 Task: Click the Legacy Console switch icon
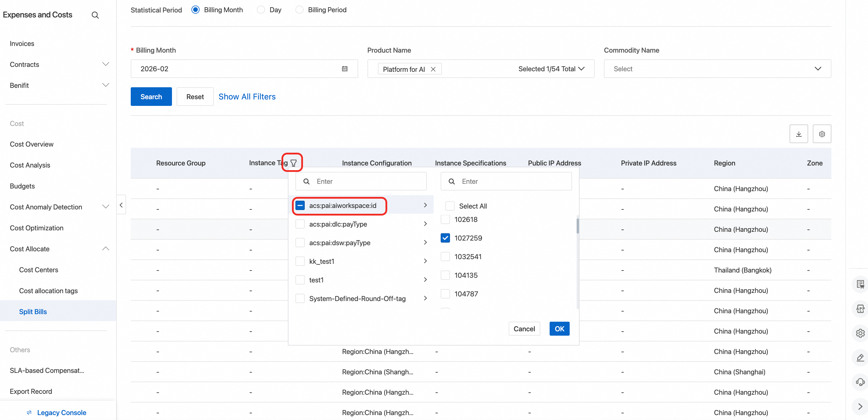pos(29,412)
